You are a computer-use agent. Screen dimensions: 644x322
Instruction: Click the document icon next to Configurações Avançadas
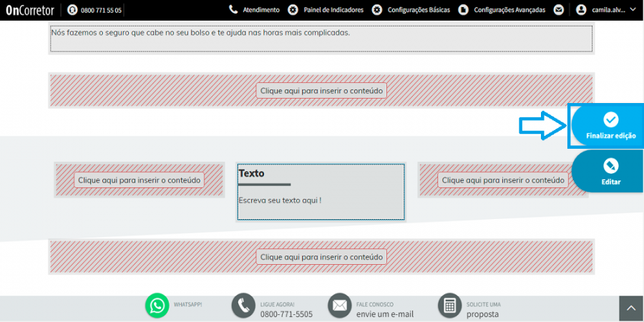pyautogui.click(x=463, y=10)
